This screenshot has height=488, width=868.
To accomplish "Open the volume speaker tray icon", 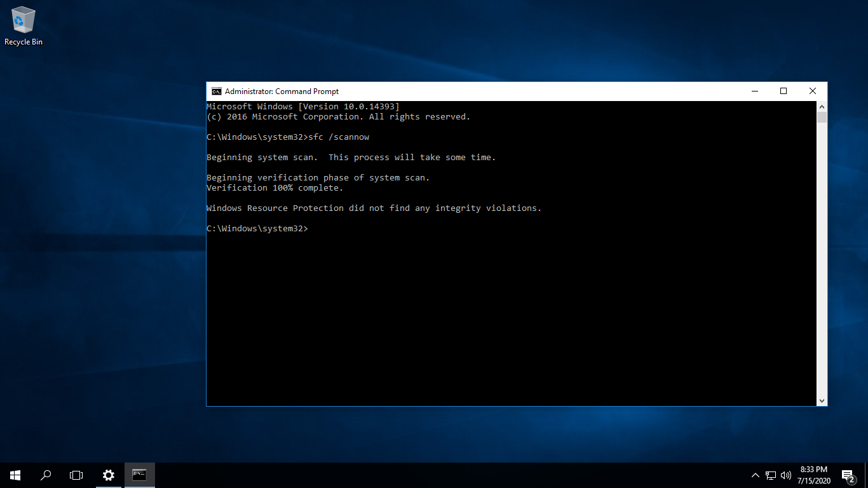I will coord(786,475).
